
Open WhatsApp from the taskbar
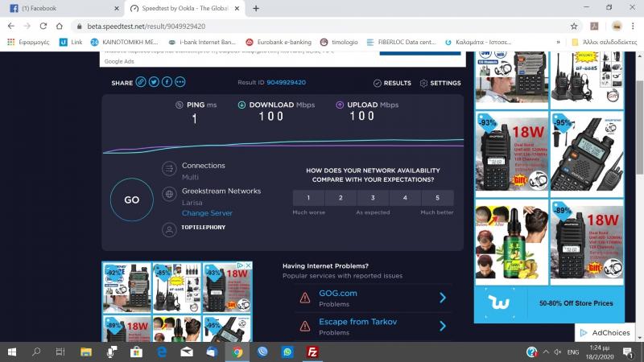point(287,352)
